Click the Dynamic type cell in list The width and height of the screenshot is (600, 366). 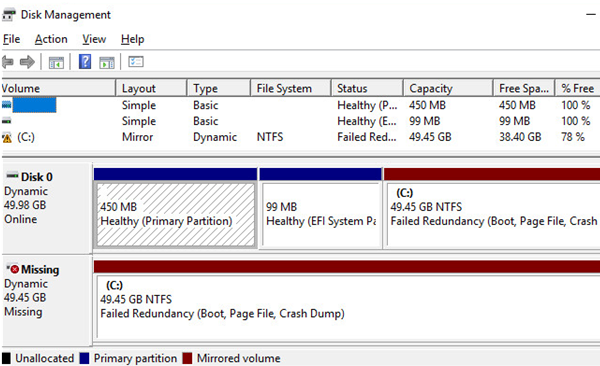coord(215,137)
